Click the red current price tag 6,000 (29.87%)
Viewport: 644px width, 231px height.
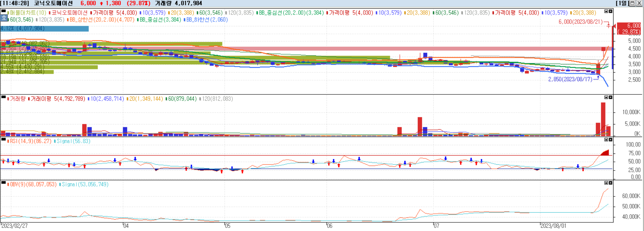(x=629, y=29)
